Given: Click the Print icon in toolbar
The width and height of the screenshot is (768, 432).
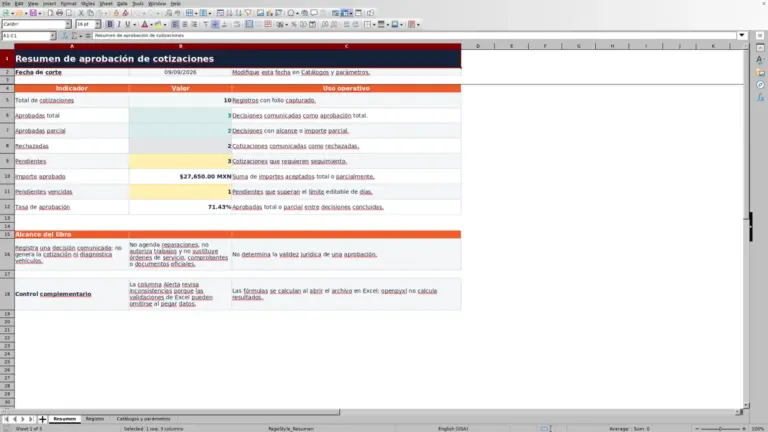Looking at the screenshot, I should click(59, 13).
